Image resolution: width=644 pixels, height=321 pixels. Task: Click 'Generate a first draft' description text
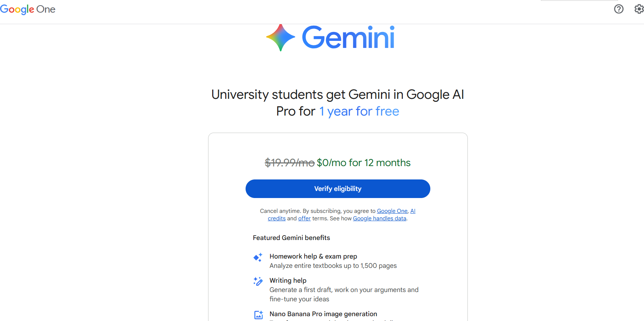(x=344, y=290)
